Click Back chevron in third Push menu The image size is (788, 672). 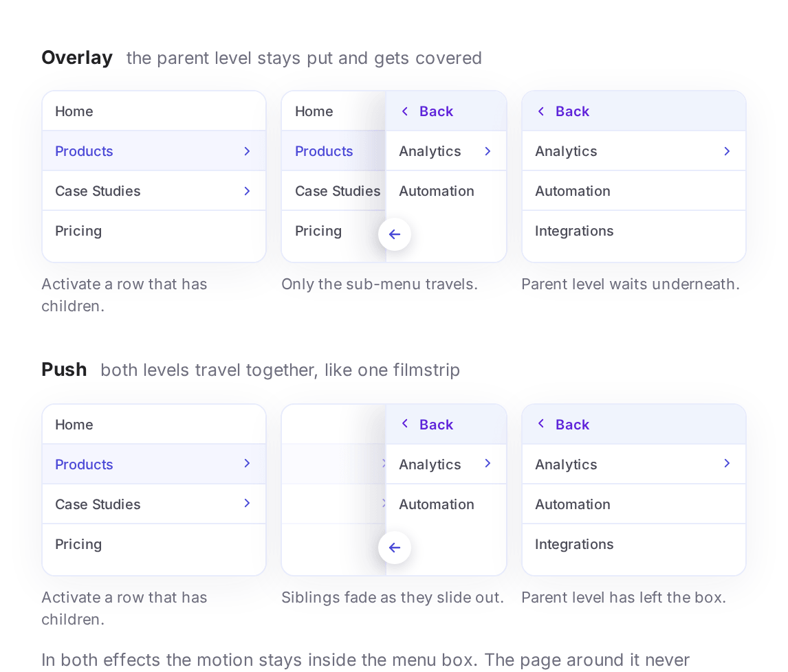tap(540, 424)
